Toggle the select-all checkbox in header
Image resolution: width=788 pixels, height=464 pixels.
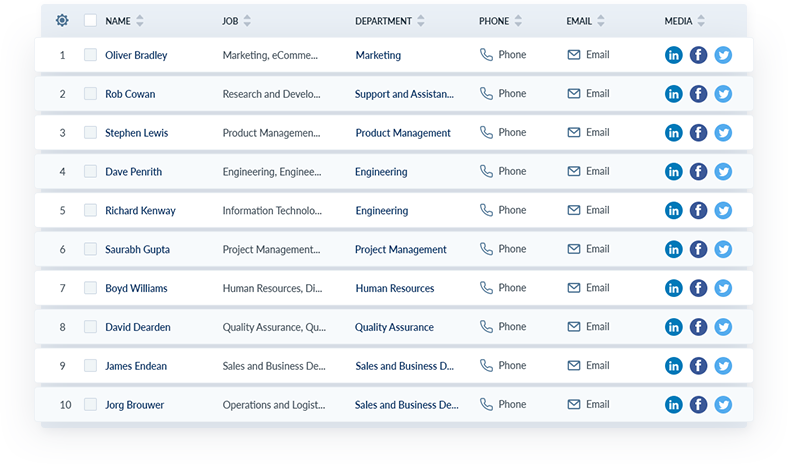tap(90, 20)
